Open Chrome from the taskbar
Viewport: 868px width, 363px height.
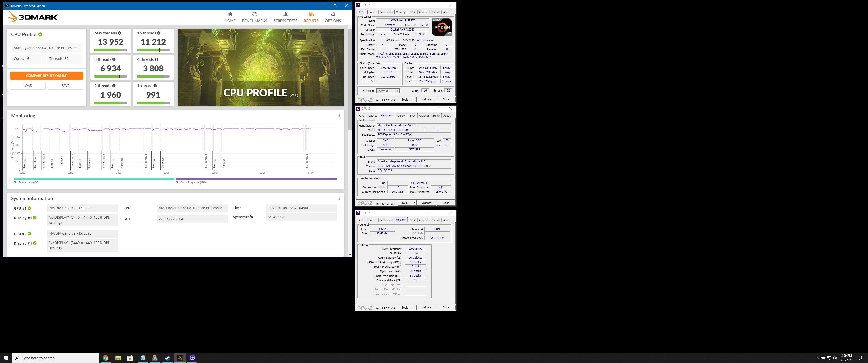pyautogui.click(x=105, y=358)
